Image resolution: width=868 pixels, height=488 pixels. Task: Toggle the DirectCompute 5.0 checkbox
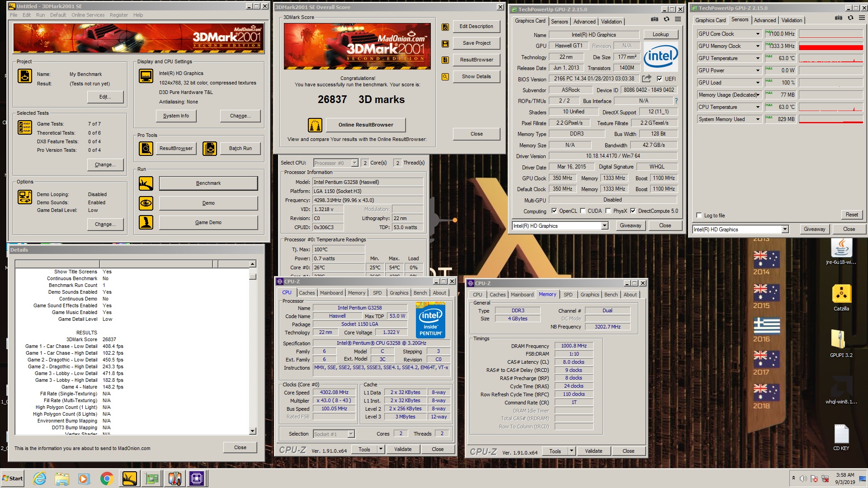point(633,211)
